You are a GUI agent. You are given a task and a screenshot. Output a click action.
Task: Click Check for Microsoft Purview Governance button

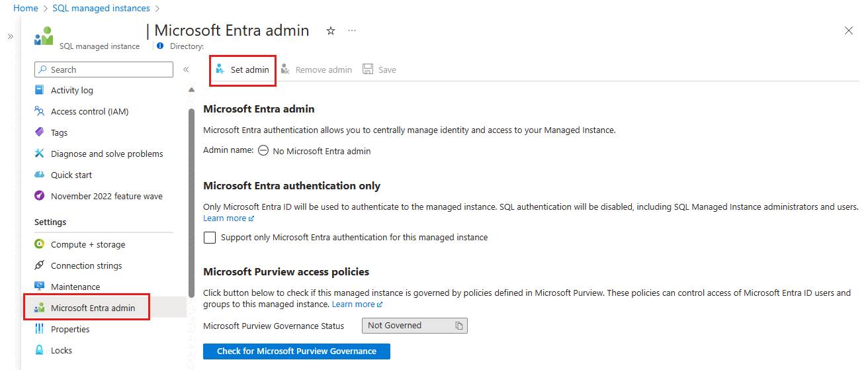pyautogui.click(x=296, y=351)
